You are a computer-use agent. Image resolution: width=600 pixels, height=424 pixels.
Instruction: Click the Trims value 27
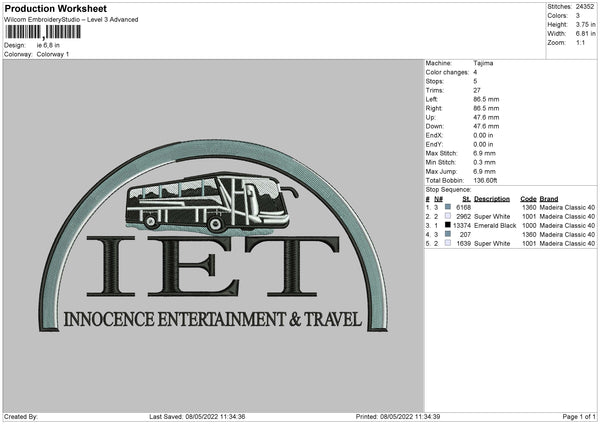tap(477, 90)
